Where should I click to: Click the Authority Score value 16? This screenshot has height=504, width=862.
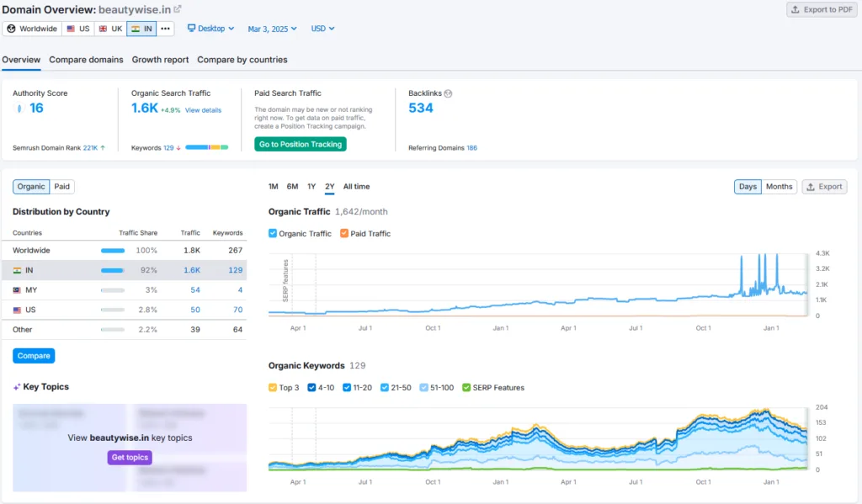[x=36, y=109]
